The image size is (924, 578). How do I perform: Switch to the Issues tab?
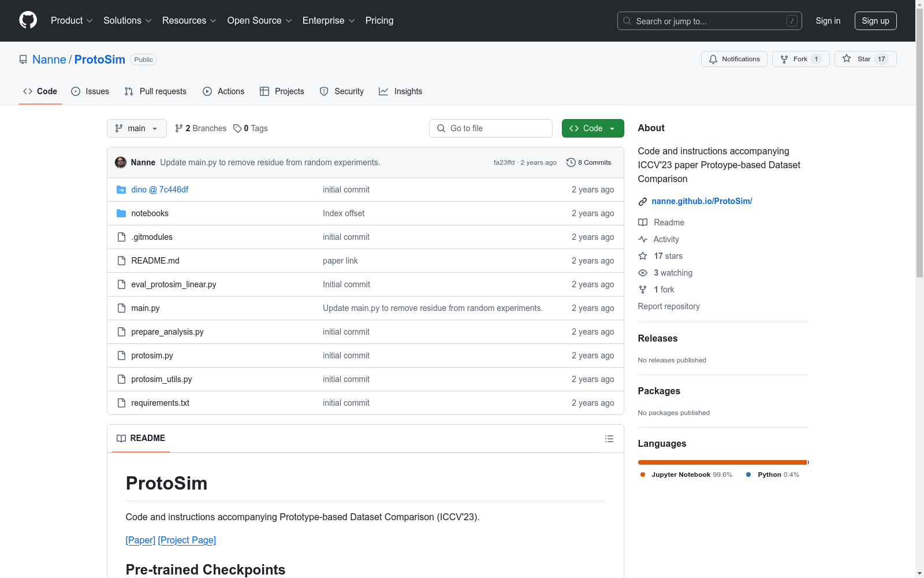pos(90,91)
